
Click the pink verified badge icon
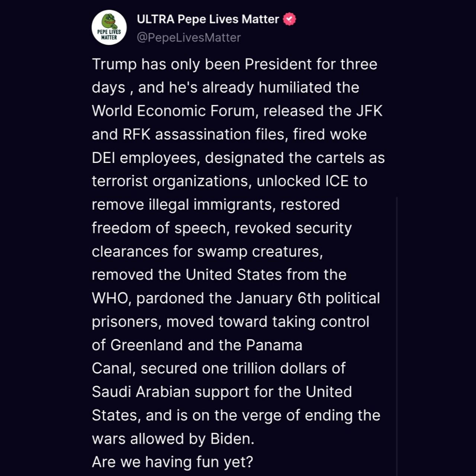[x=290, y=19]
